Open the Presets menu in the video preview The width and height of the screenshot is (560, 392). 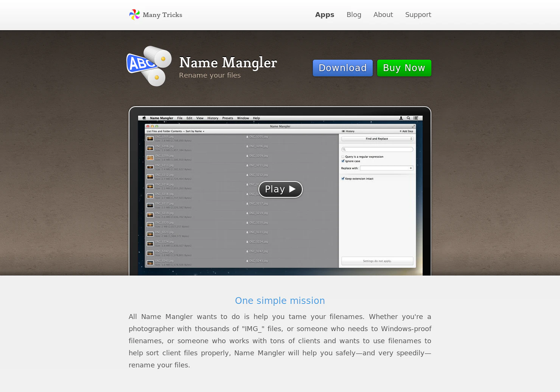[x=228, y=118]
